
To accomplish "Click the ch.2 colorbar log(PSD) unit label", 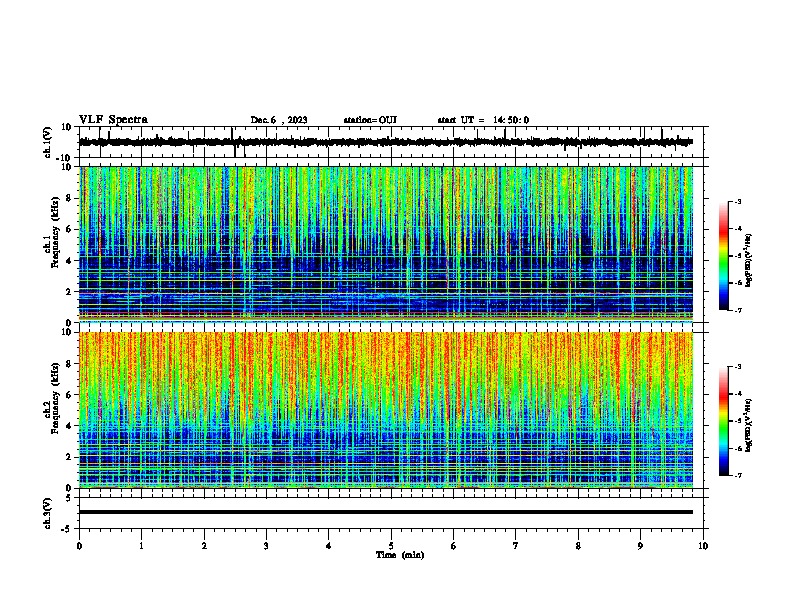I will click(748, 425).
